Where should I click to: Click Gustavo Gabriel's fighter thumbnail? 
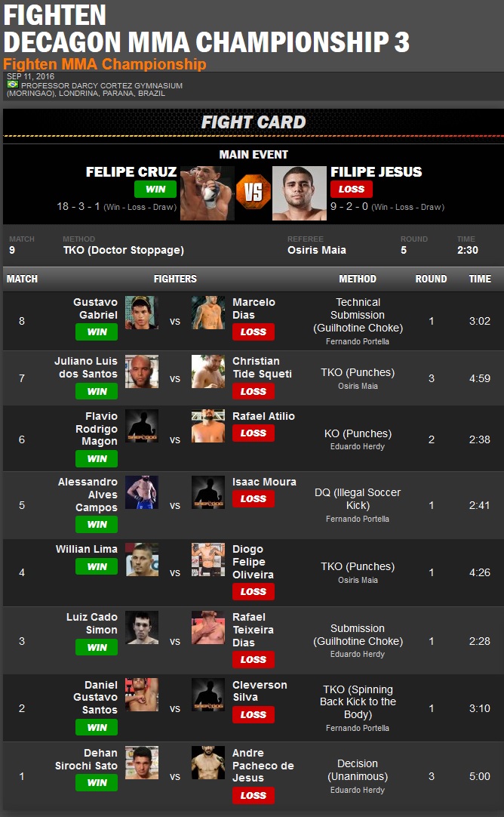[142, 313]
